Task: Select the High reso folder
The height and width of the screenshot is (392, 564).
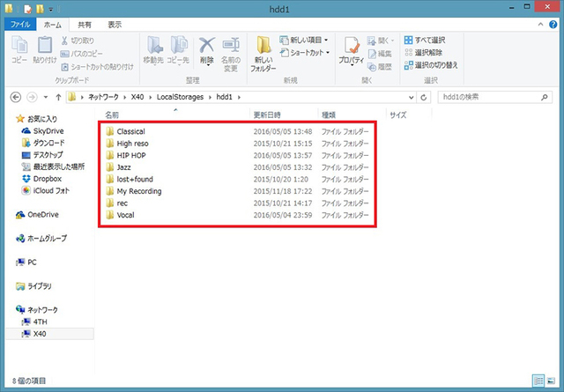Action: [133, 144]
